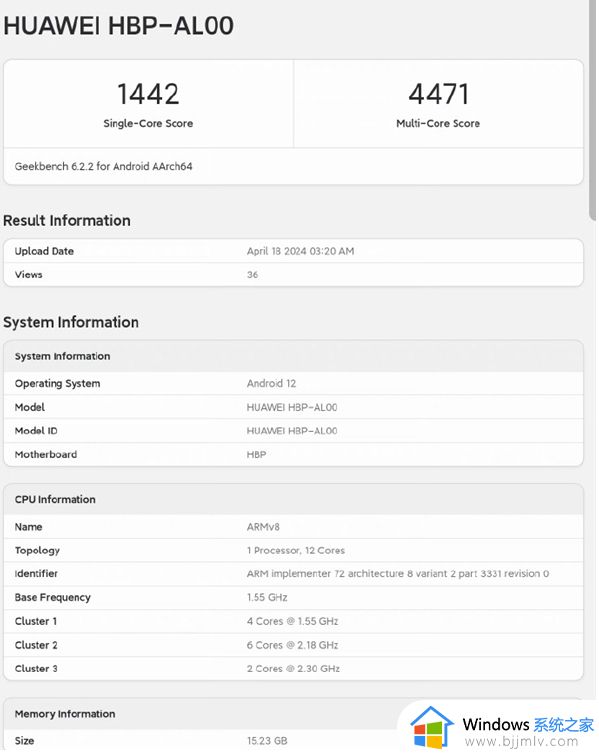Image resolution: width=599 pixels, height=755 pixels.
Task: Click the Base Frequency label
Action: click(52, 598)
